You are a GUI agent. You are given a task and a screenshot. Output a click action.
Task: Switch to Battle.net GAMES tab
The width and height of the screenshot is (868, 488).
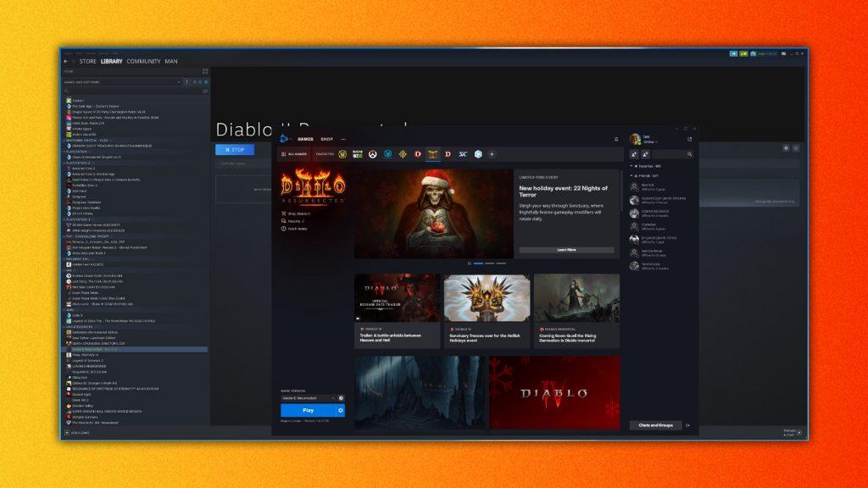click(305, 140)
